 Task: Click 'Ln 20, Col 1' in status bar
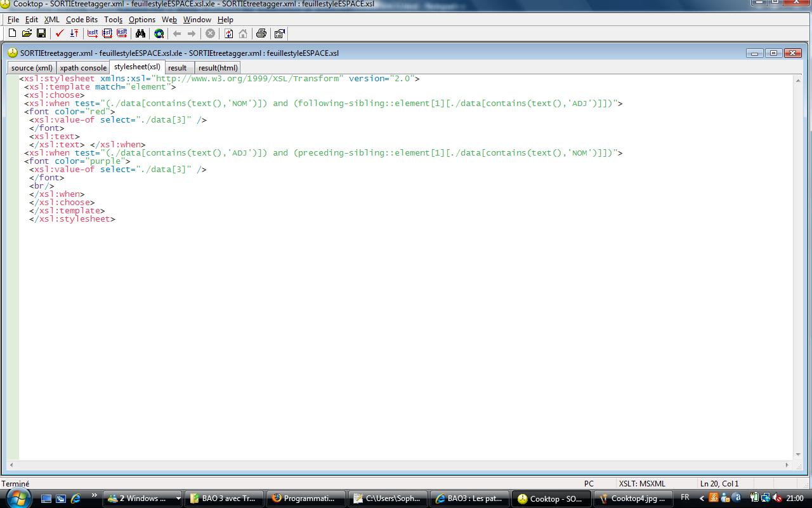(719, 483)
